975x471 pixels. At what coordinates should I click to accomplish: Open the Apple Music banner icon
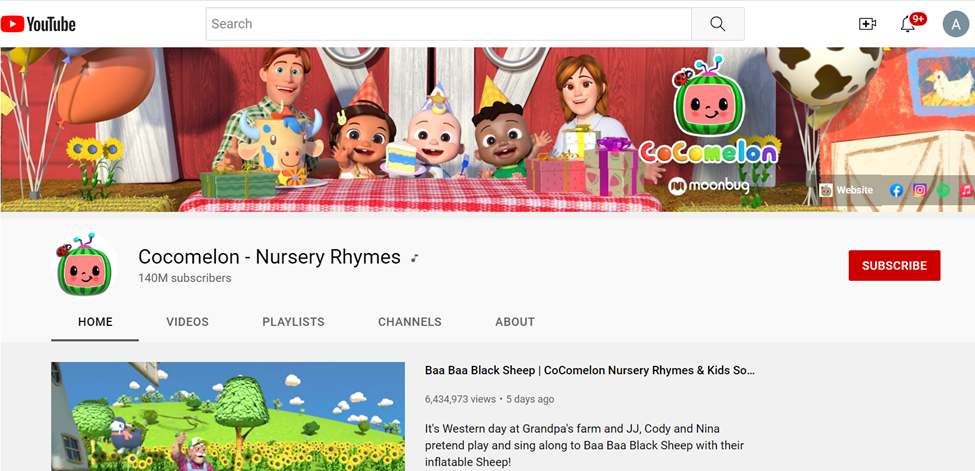[966, 190]
